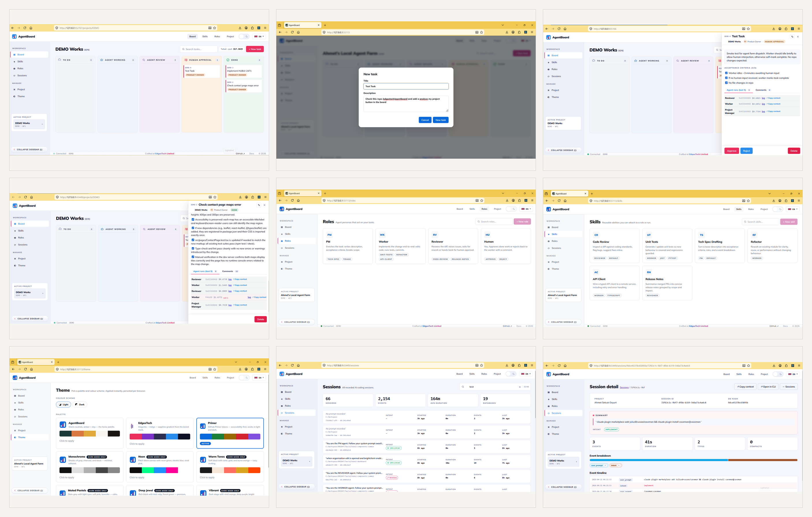Click the Sessions breadcrumb link on the Session detail page
Screen dimensions: 812x517
[624, 387]
